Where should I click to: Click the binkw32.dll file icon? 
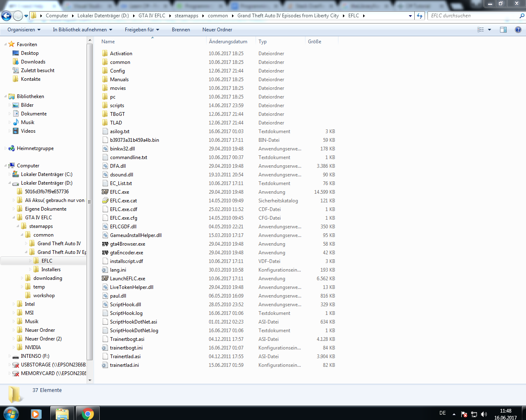(x=105, y=149)
